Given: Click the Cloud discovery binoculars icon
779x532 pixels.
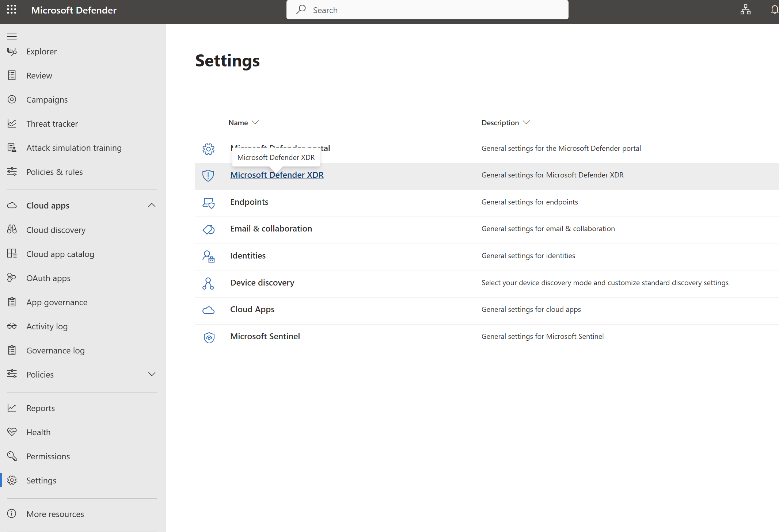Looking at the screenshot, I should tap(12, 230).
